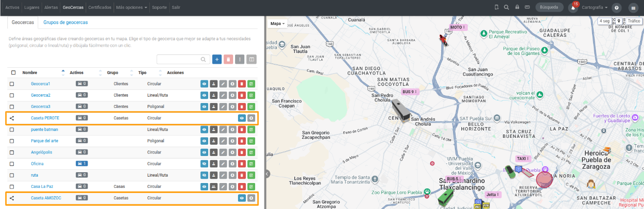Screen dimensions: 644x209
Task: Collapse the left panel using splitter arrow
Action: pos(267,174)
